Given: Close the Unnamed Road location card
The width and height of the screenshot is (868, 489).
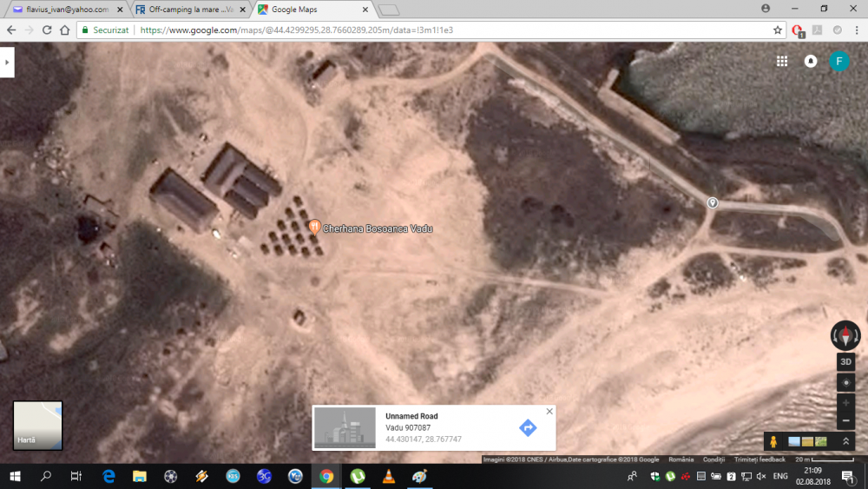Looking at the screenshot, I should [549, 412].
